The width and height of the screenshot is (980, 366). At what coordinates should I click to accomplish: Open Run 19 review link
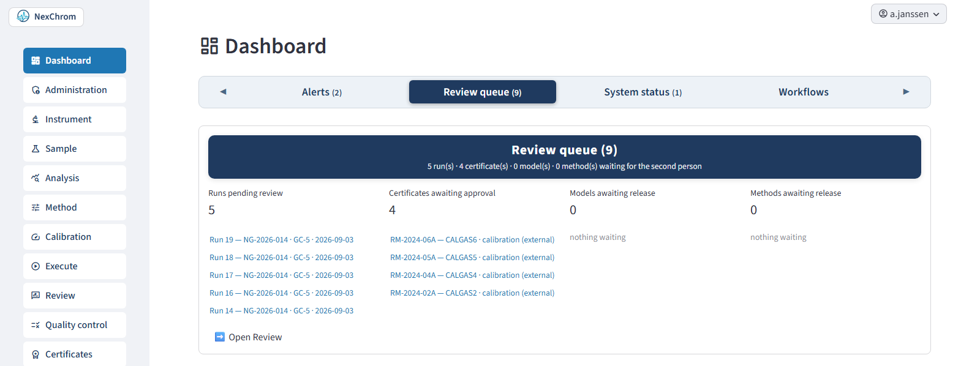point(281,240)
